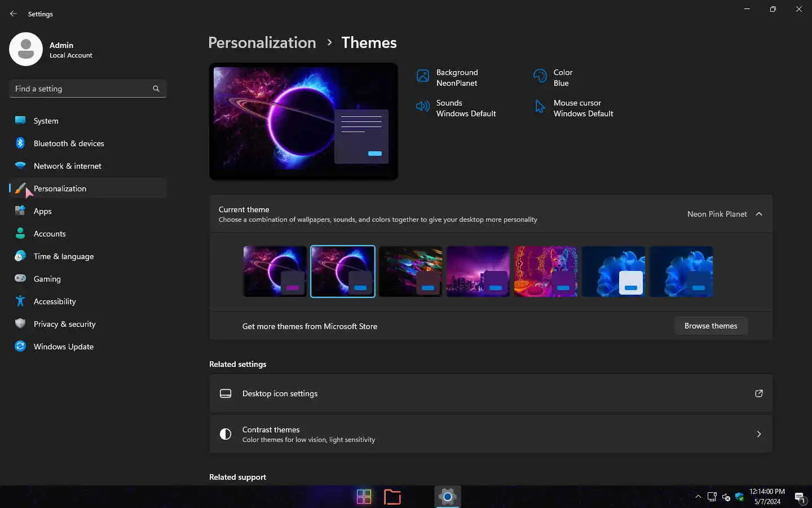
Task: Click the network tray icon
Action: [712, 497]
